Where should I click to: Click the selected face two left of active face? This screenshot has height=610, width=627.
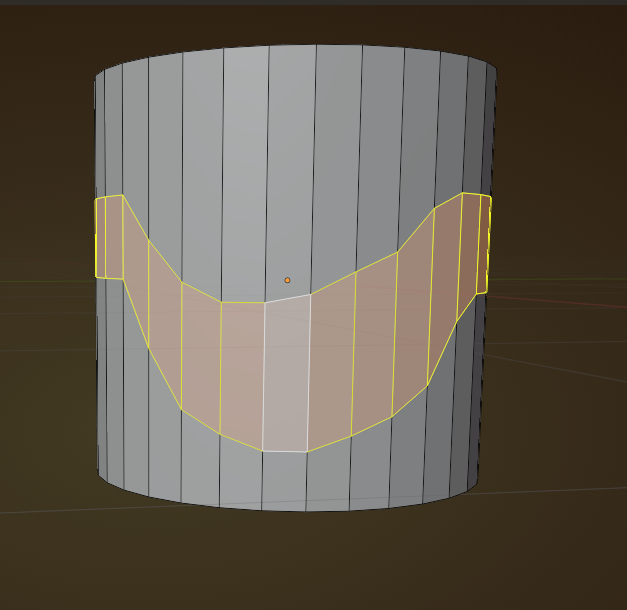pos(200,355)
